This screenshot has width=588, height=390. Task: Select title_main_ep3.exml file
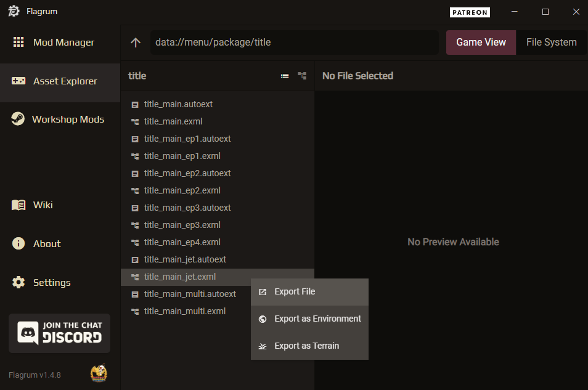218,225
